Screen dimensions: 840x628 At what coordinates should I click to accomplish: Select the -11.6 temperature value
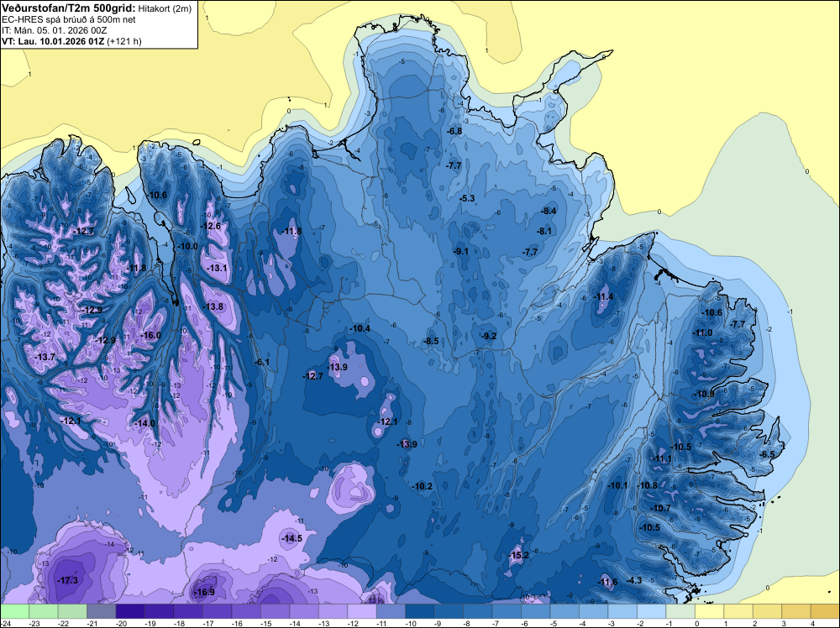click(607, 582)
